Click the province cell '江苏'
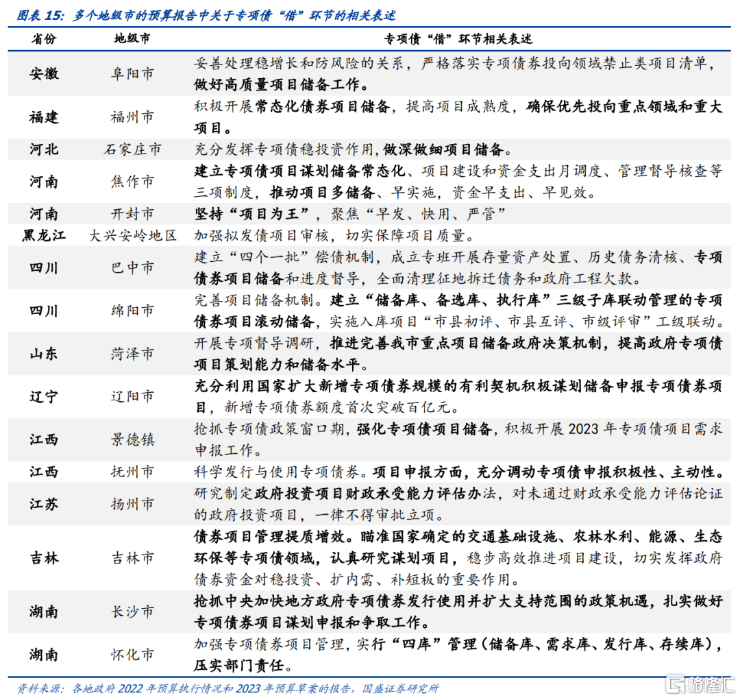 [x=44, y=504]
